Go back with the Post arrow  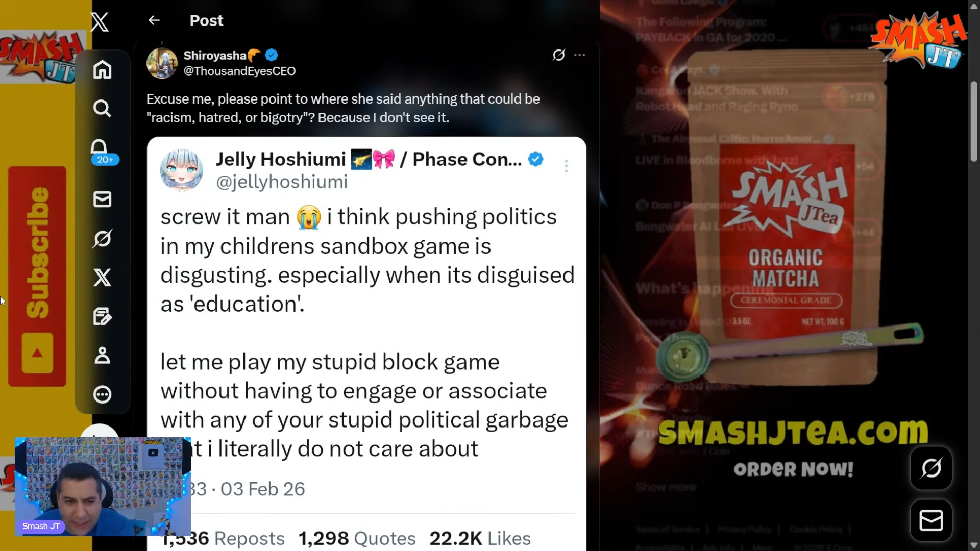(x=154, y=20)
